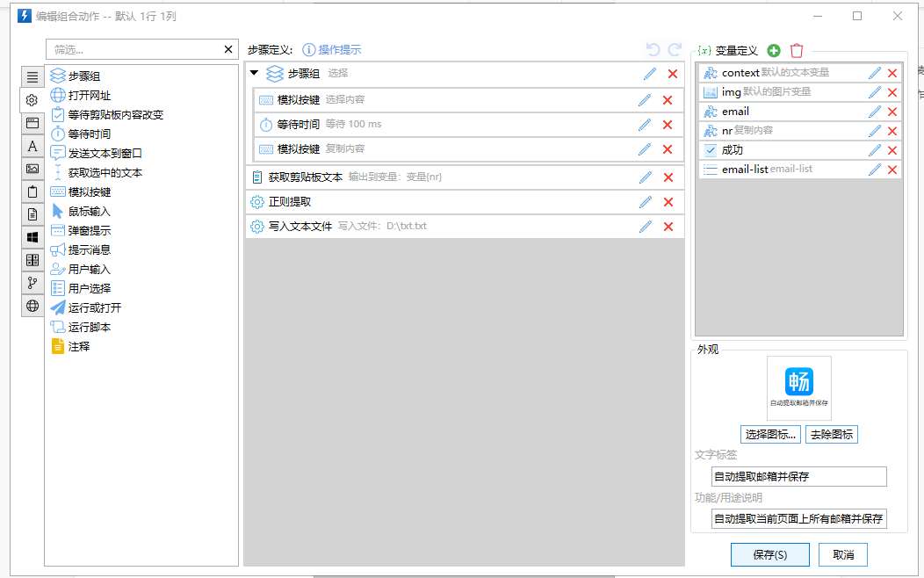
Task: Add a new variable with green plus
Action: tap(774, 51)
